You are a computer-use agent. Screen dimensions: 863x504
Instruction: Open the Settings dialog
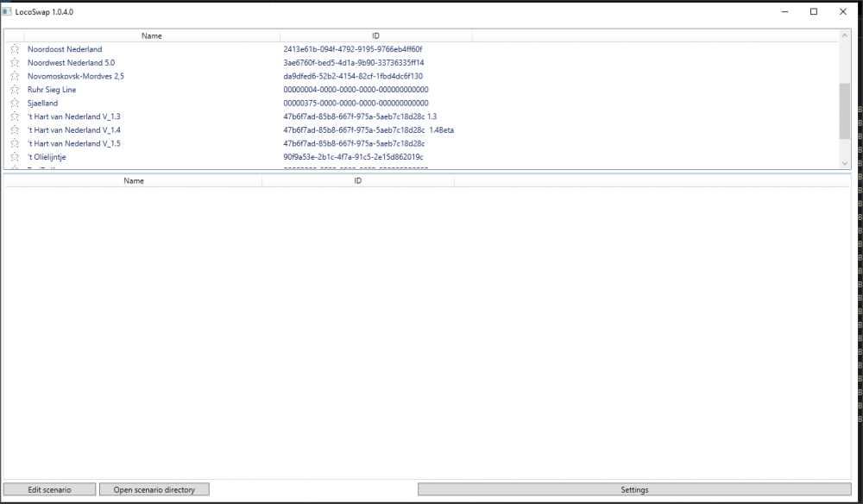click(x=634, y=489)
